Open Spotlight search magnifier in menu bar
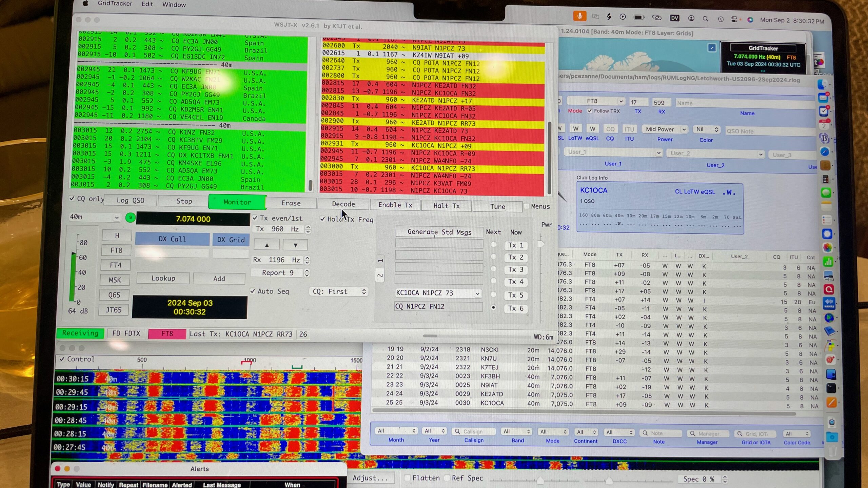 click(x=706, y=19)
